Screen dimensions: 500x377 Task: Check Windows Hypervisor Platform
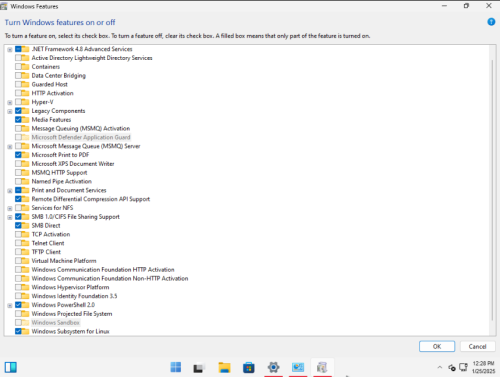point(18,287)
